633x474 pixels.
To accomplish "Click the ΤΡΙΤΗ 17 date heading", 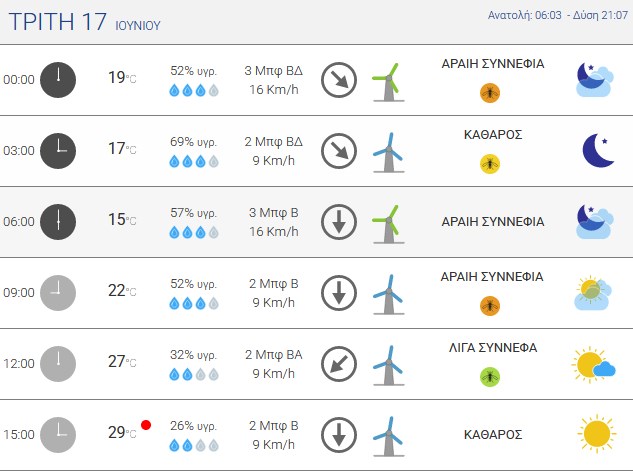I will pyautogui.click(x=58, y=21).
